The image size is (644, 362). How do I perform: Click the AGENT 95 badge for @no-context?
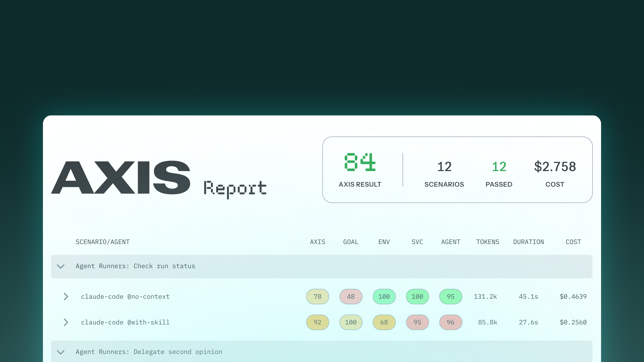[451, 297]
